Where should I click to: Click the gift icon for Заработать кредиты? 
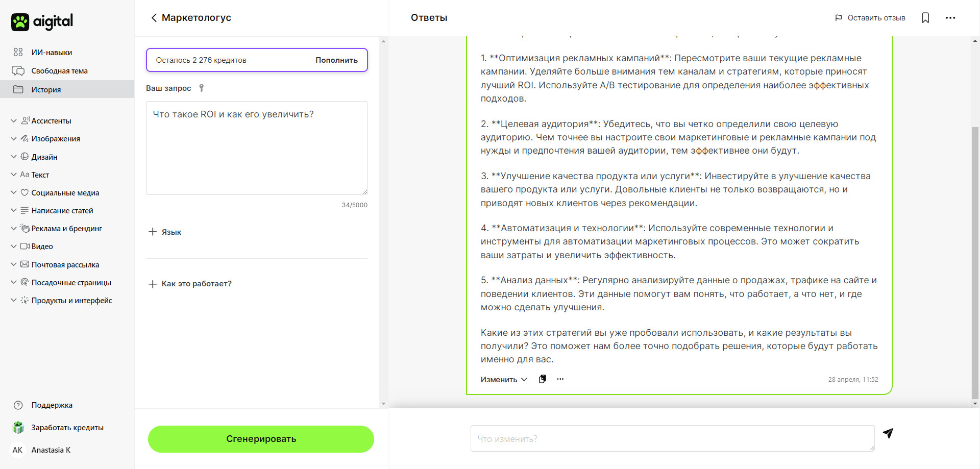coord(18,428)
